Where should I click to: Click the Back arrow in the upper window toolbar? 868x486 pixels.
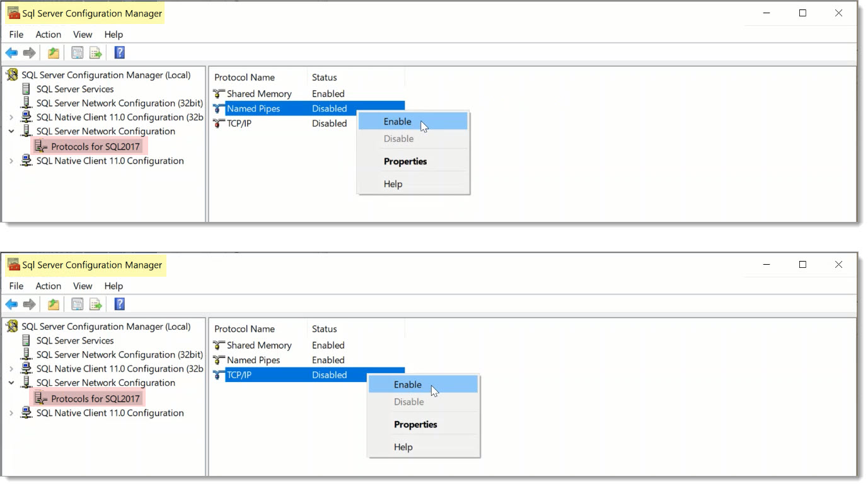tap(11, 53)
